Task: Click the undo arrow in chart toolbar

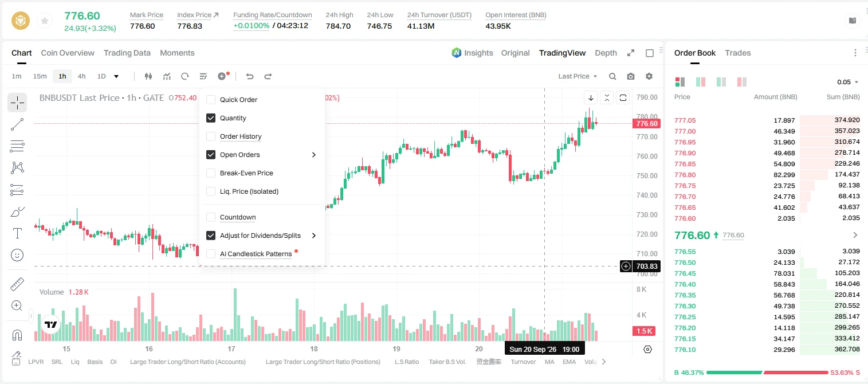Action: pos(250,76)
